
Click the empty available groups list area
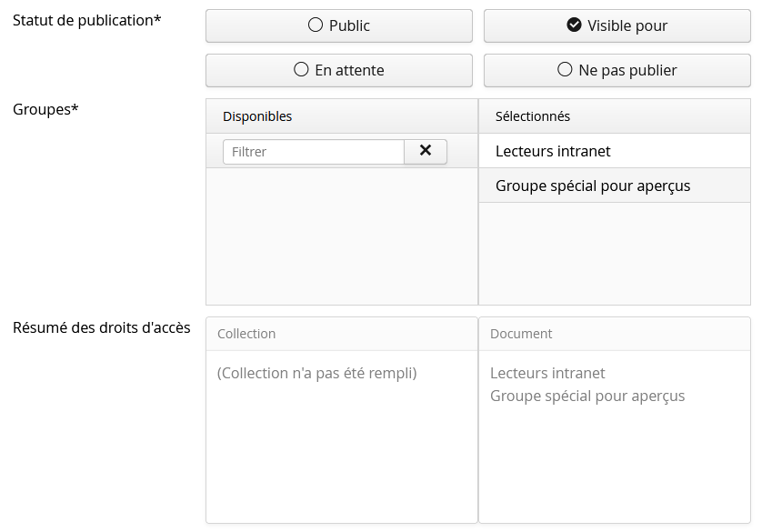point(341,236)
